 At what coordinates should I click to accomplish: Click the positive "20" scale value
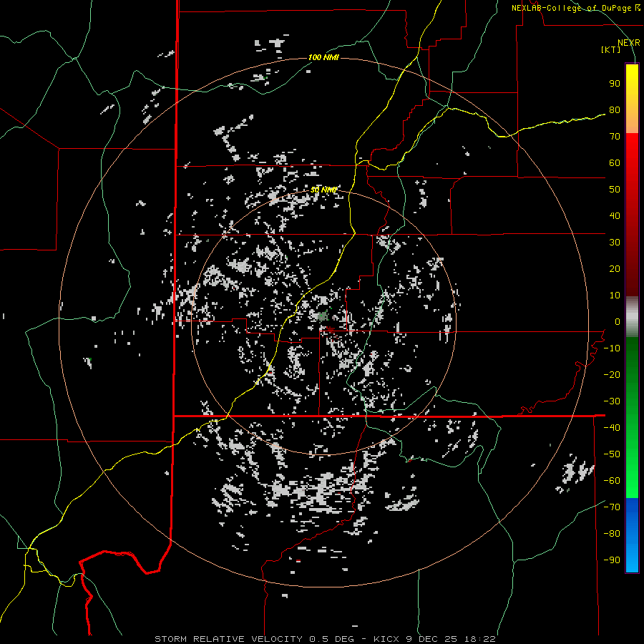[615, 269]
